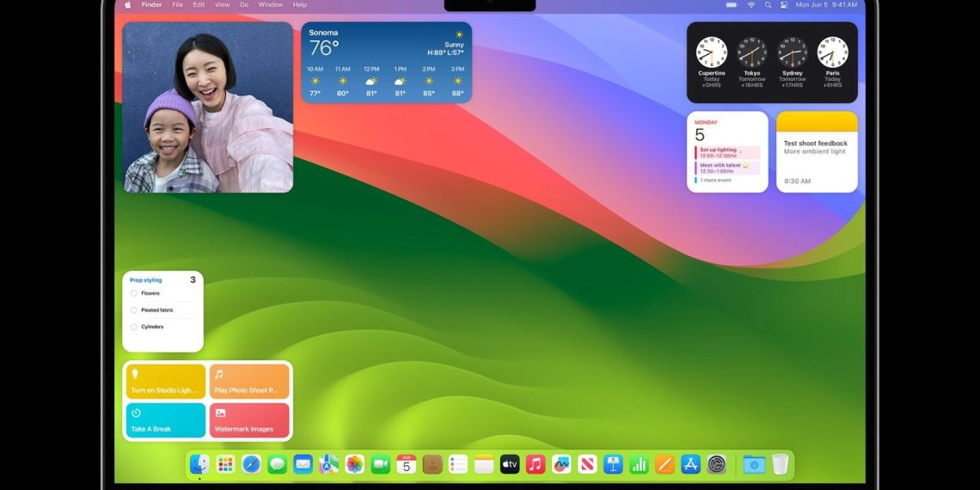980x490 pixels.
Task: Open the View menu
Action: coord(223,5)
